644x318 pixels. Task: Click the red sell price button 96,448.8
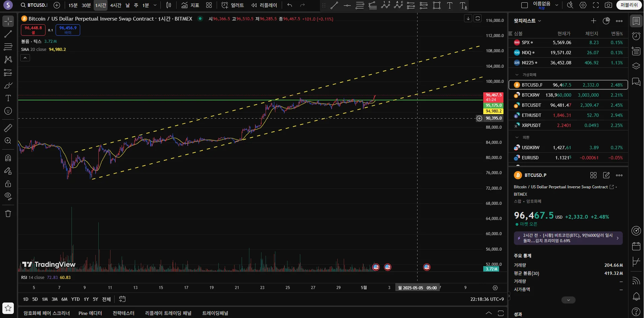pos(33,30)
